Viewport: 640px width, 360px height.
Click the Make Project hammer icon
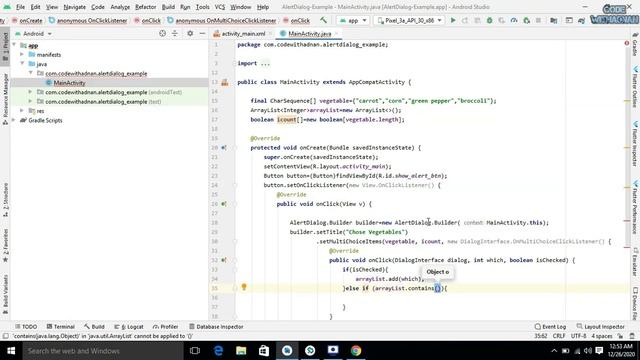(x=323, y=20)
